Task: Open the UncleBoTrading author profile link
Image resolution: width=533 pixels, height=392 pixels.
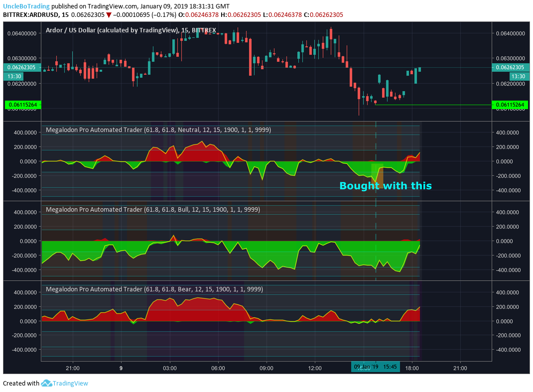Action: point(26,6)
